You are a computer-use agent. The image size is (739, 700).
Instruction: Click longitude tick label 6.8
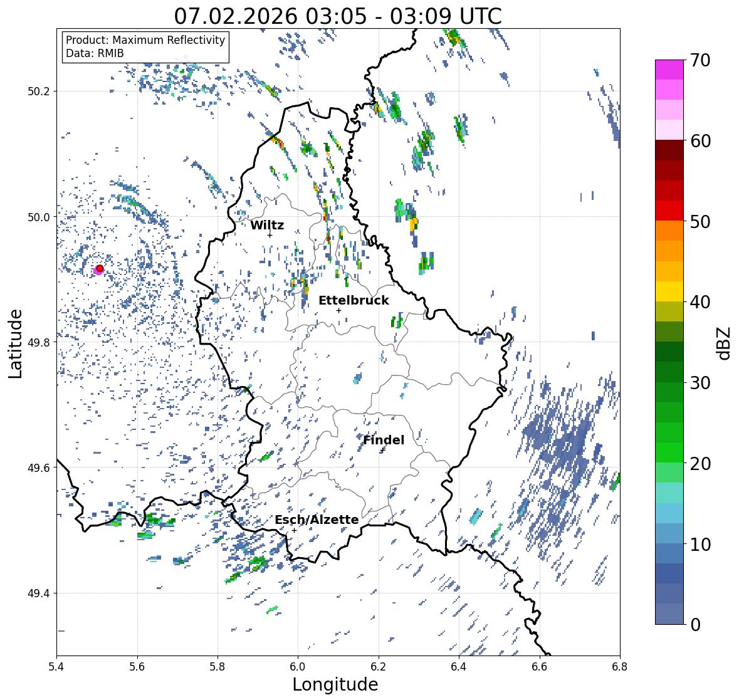pyautogui.click(x=619, y=666)
